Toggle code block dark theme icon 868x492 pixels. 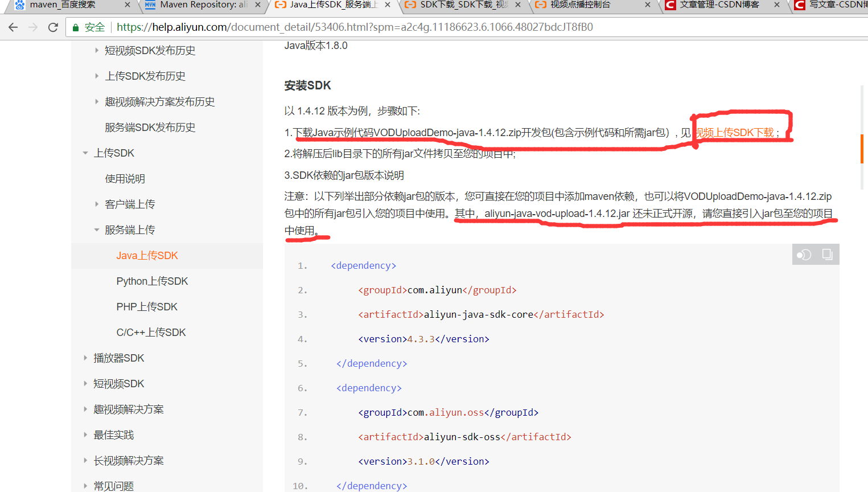[x=804, y=255]
